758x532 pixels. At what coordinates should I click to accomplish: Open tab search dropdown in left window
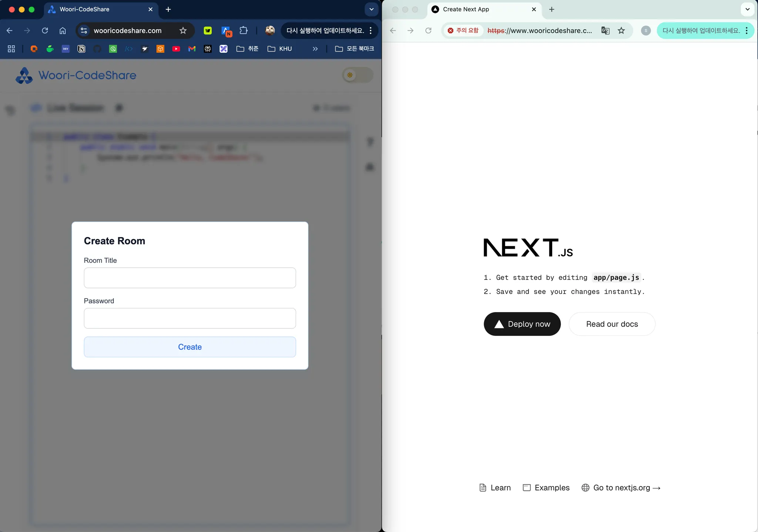click(x=371, y=9)
